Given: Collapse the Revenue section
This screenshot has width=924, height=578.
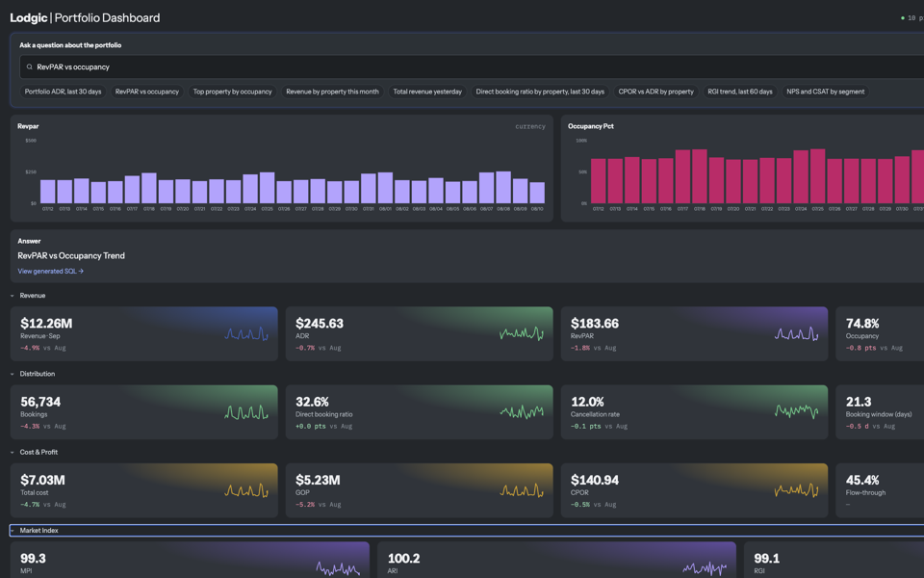Looking at the screenshot, I should click(x=13, y=296).
